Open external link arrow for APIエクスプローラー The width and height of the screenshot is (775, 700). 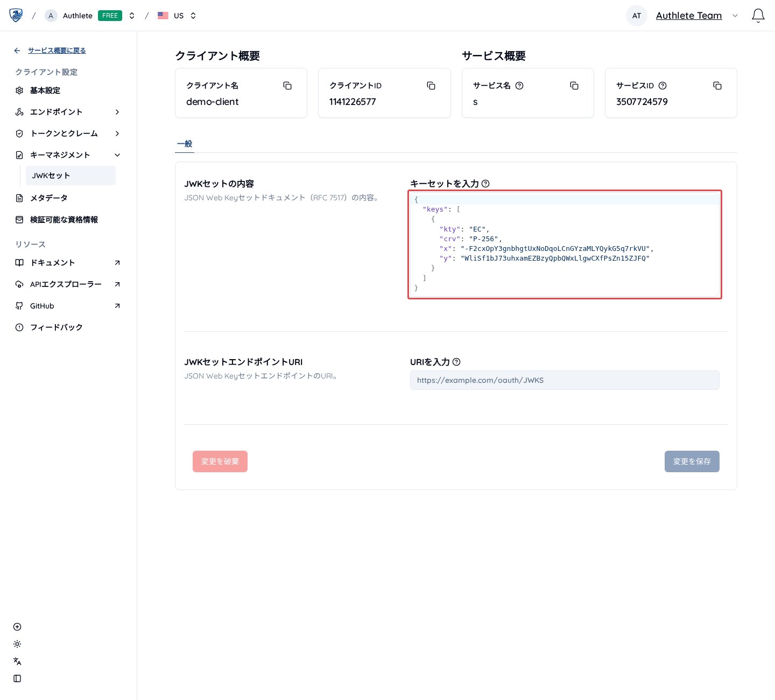[x=117, y=284]
